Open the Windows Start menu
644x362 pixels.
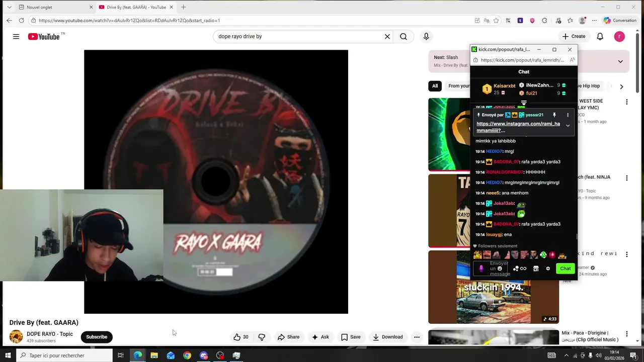click(x=8, y=355)
